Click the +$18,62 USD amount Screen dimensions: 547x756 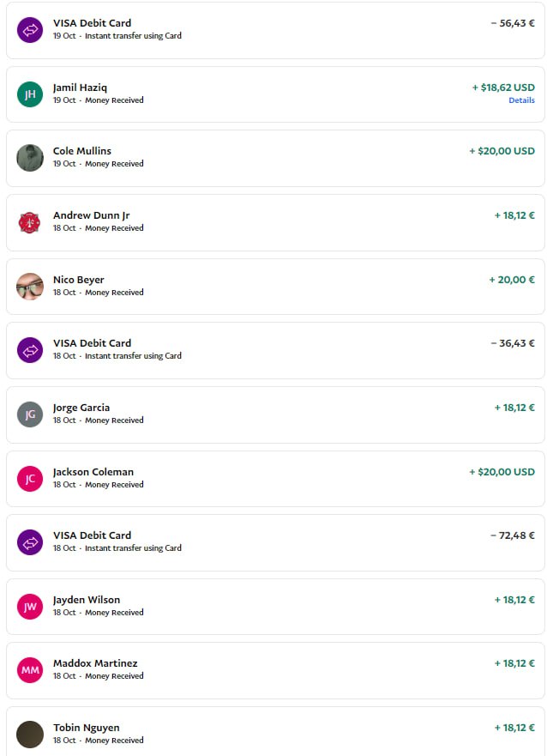pos(503,88)
